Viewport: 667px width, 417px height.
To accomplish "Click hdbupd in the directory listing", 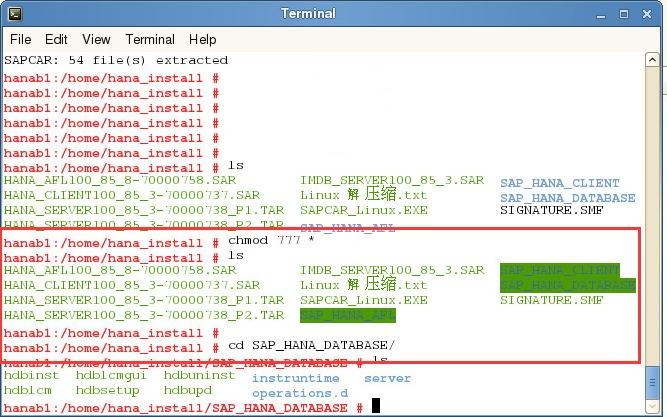I will [188, 390].
